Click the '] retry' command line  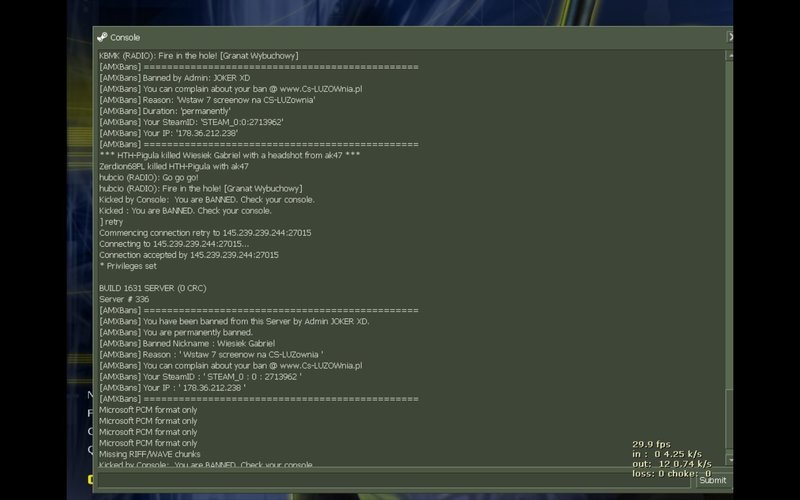[x=111, y=222]
